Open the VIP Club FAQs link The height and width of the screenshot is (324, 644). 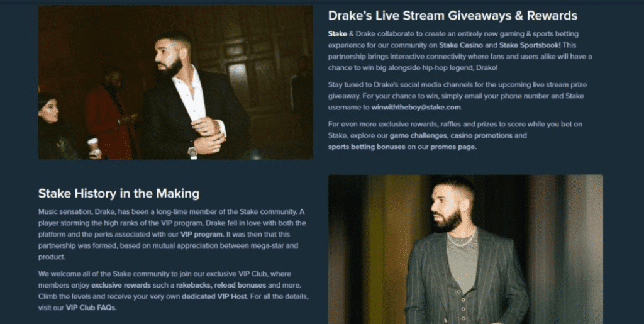[91, 308]
